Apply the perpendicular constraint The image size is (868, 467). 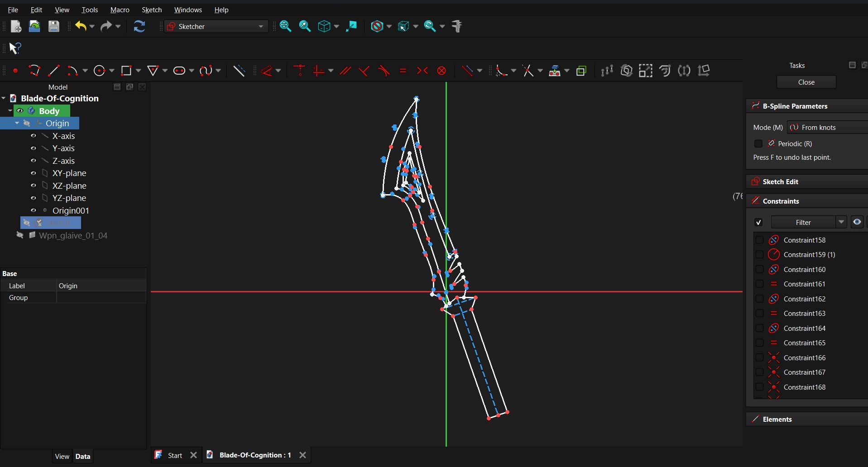pyautogui.click(x=364, y=71)
